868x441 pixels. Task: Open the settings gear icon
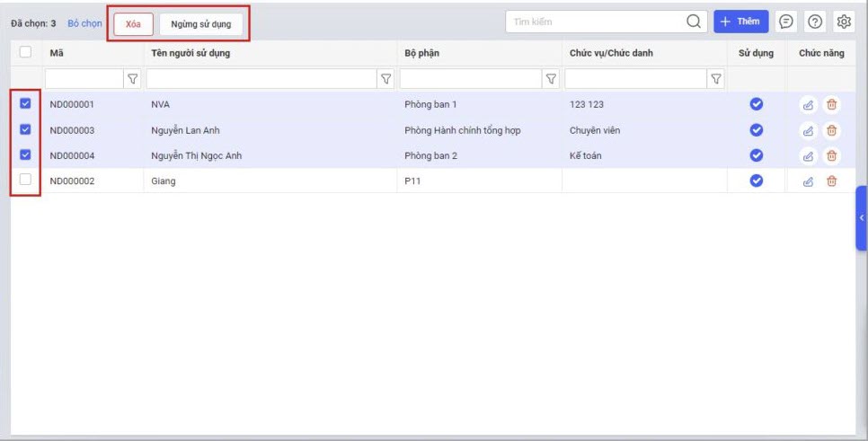[844, 22]
